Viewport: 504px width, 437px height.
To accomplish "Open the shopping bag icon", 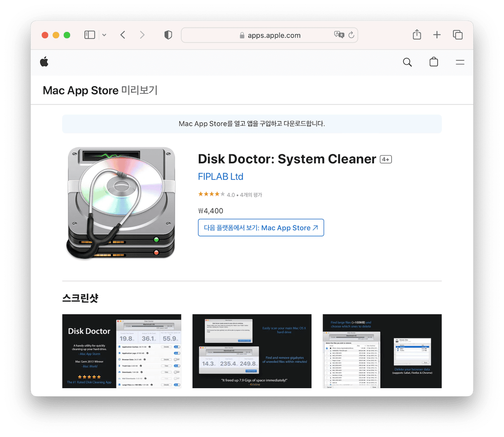I will click(x=434, y=62).
